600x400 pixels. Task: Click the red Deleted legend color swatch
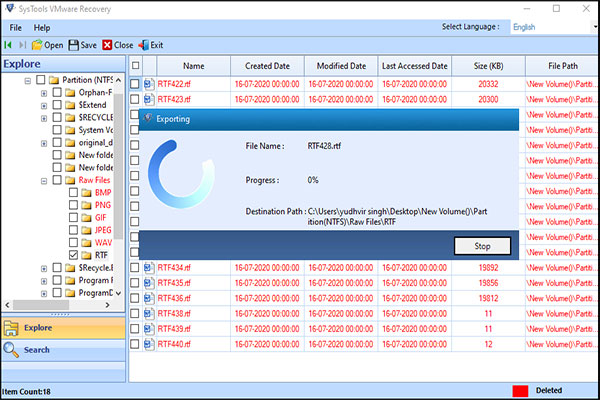point(520,390)
